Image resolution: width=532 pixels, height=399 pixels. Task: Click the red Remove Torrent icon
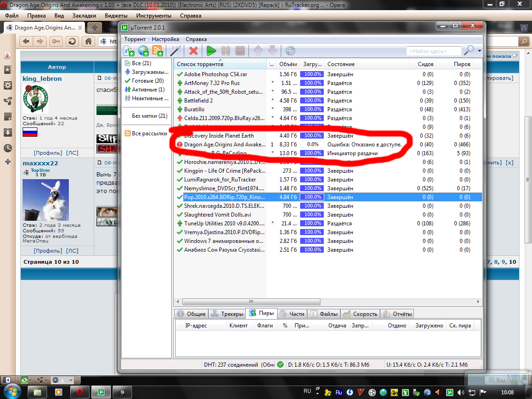click(x=193, y=51)
